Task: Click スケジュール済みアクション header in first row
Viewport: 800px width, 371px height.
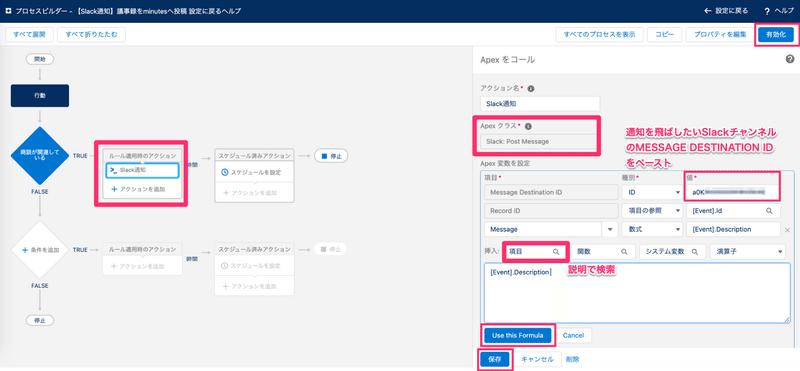Action: pyautogui.click(x=254, y=155)
